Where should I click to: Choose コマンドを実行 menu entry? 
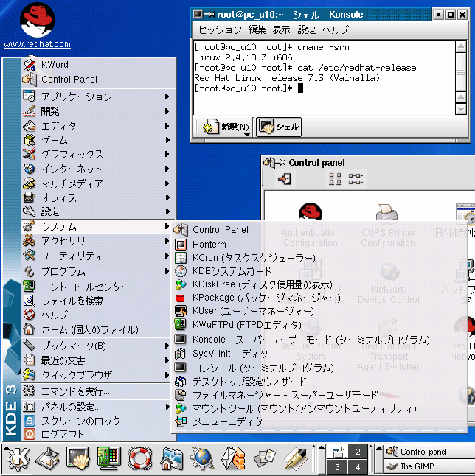pos(96,391)
